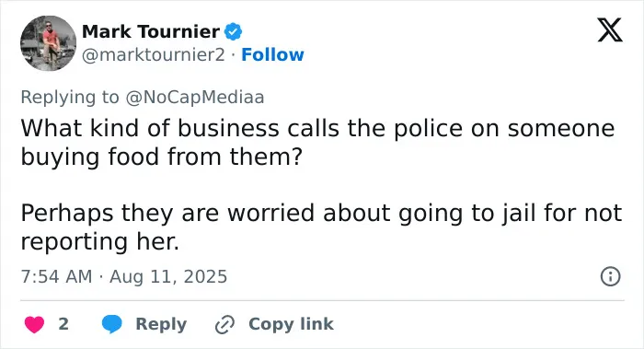The image size is (644, 349).
Task: Open the @NoCapMediaa mention
Action: (195, 98)
